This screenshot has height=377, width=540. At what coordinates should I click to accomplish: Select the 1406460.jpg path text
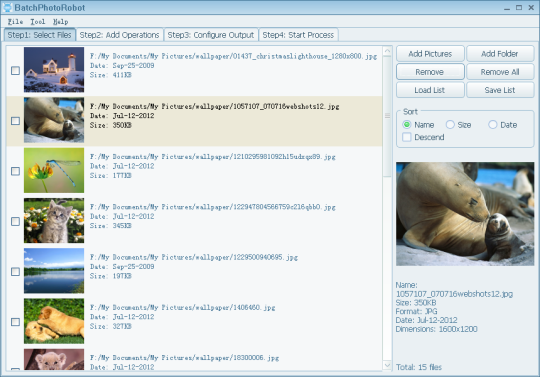click(x=183, y=307)
